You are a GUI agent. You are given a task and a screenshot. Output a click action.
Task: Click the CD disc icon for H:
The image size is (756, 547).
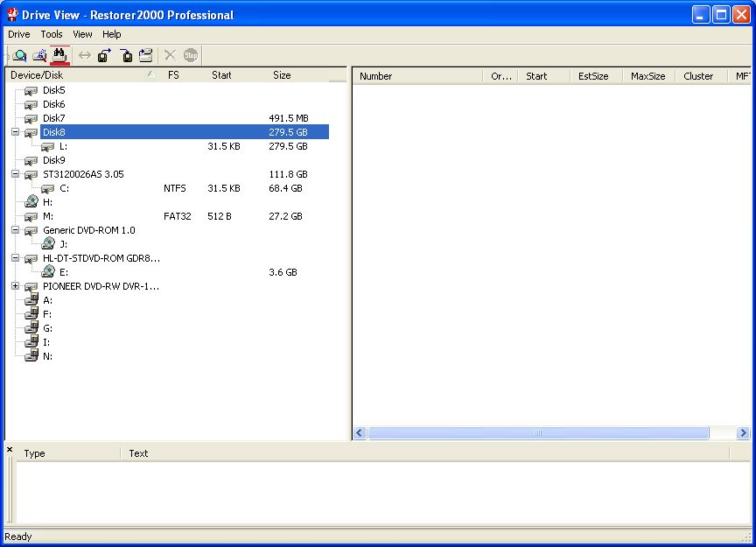click(x=31, y=201)
